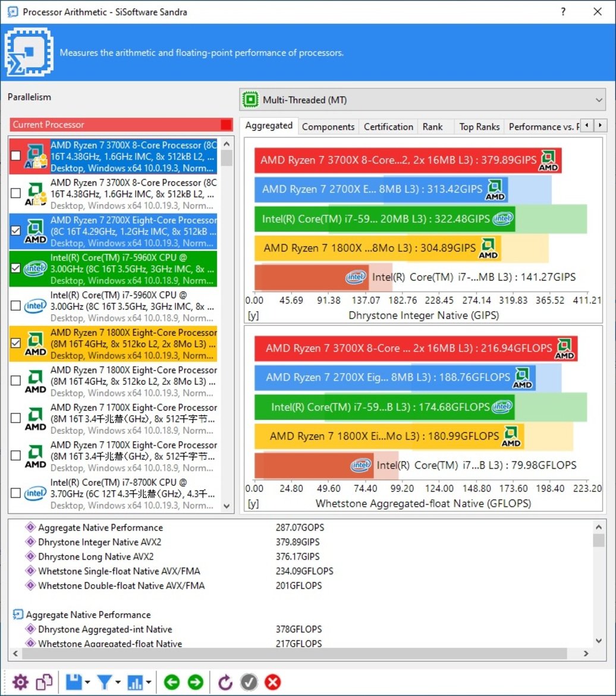The height and width of the screenshot is (696, 616).
Task: Click the diamond icon beside Whetstone Single-float Native
Action: pyautogui.click(x=30, y=571)
